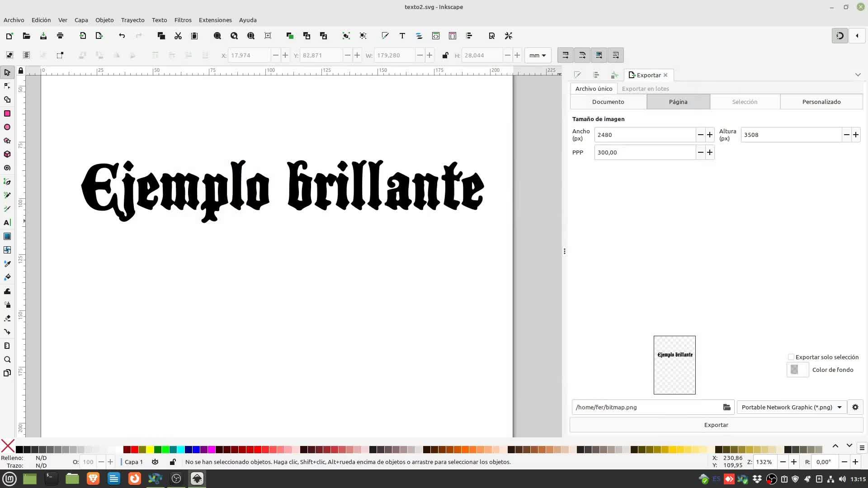Viewport: 868px width, 488px height.
Task: Select the Text tool in toolbox
Action: 7,222
